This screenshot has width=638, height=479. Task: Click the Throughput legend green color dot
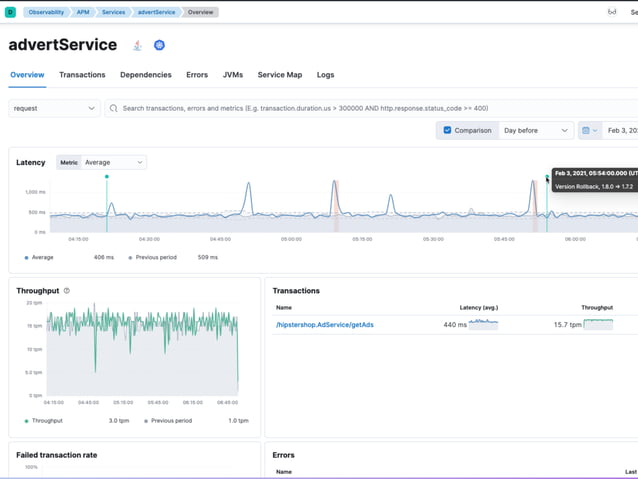27,421
